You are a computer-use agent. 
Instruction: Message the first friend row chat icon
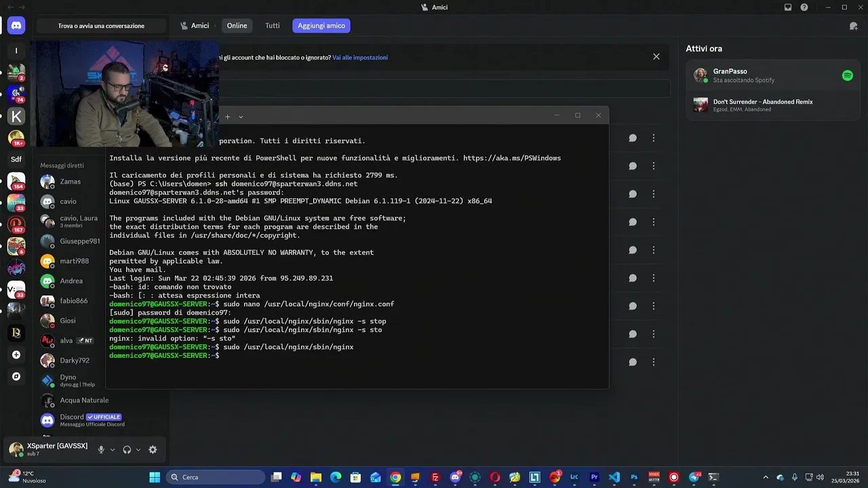point(632,138)
